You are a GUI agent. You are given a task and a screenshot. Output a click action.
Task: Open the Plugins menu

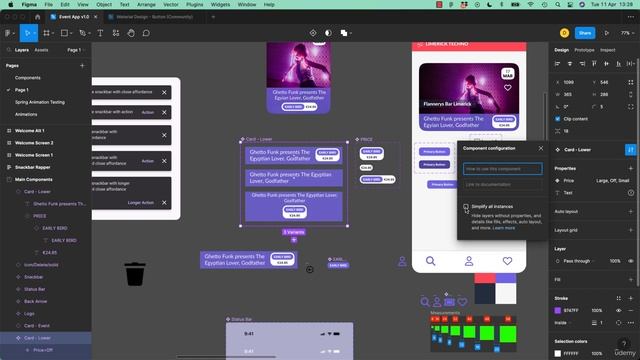(194, 4)
